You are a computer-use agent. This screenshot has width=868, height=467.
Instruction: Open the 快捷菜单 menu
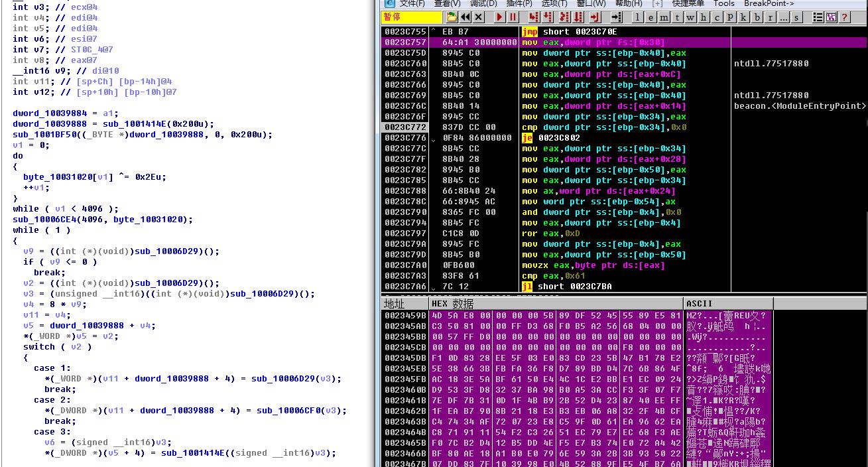tap(688, 3)
